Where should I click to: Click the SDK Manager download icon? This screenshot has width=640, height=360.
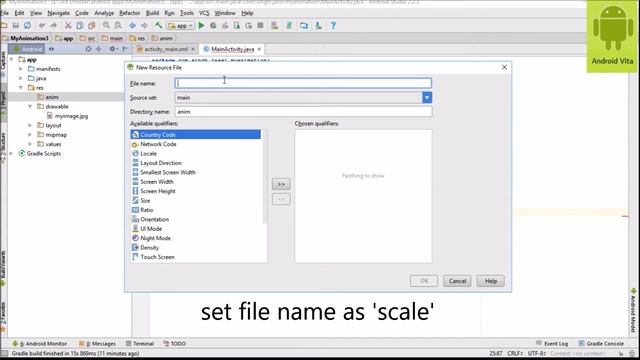point(318,26)
